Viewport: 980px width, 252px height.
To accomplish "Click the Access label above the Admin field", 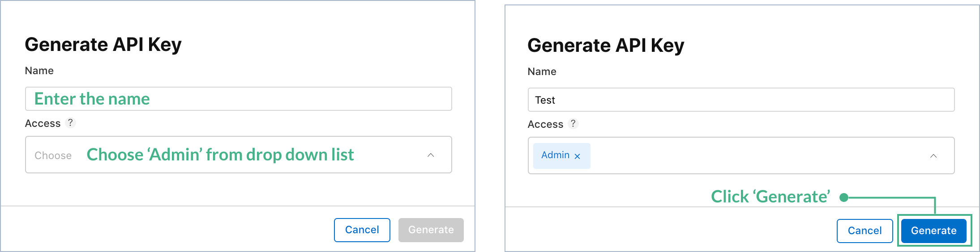I will pos(545,124).
